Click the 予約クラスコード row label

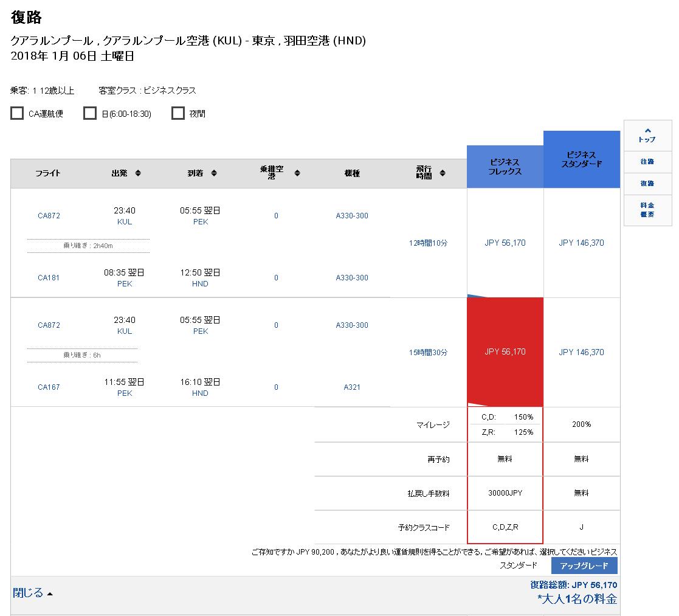pos(424,528)
